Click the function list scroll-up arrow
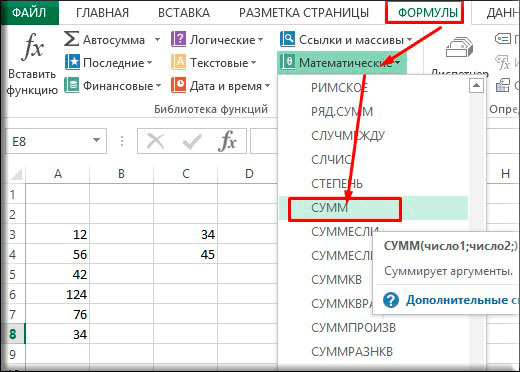520x372 pixels. coord(476,86)
